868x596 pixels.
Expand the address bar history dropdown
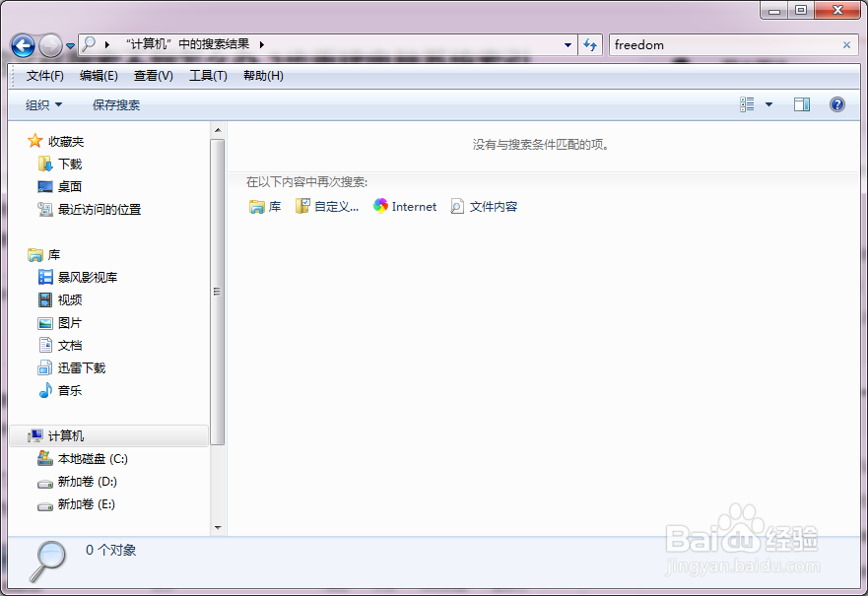(568, 45)
